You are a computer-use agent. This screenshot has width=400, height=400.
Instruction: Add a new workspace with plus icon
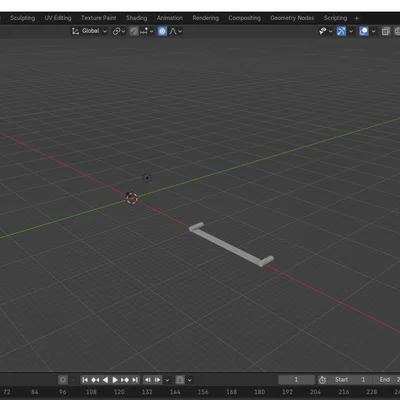pyautogui.click(x=357, y=18)
